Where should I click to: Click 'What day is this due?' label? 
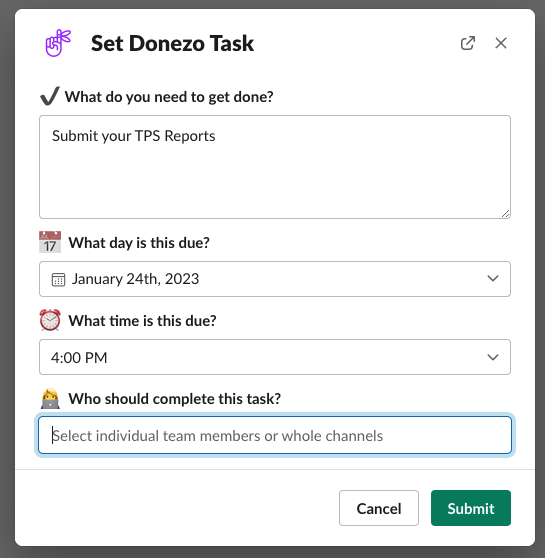click(139, 243)
